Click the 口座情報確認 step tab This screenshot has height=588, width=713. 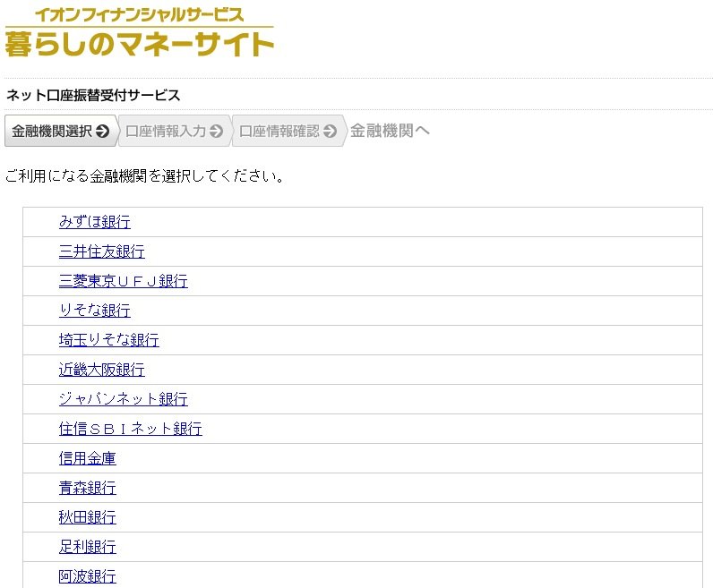(288, 131)
